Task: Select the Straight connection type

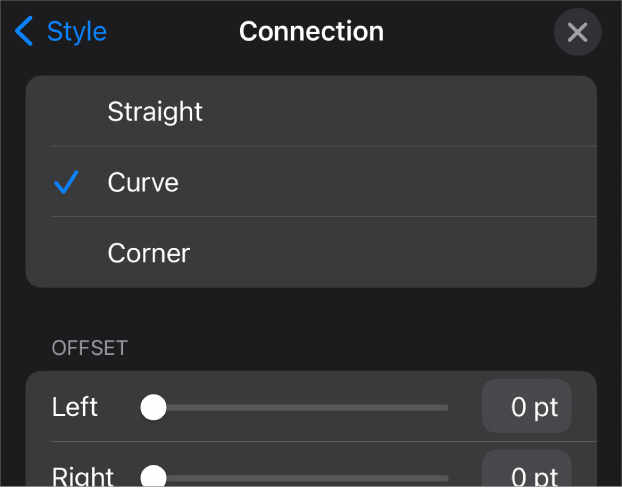Action: click(155, 111)
